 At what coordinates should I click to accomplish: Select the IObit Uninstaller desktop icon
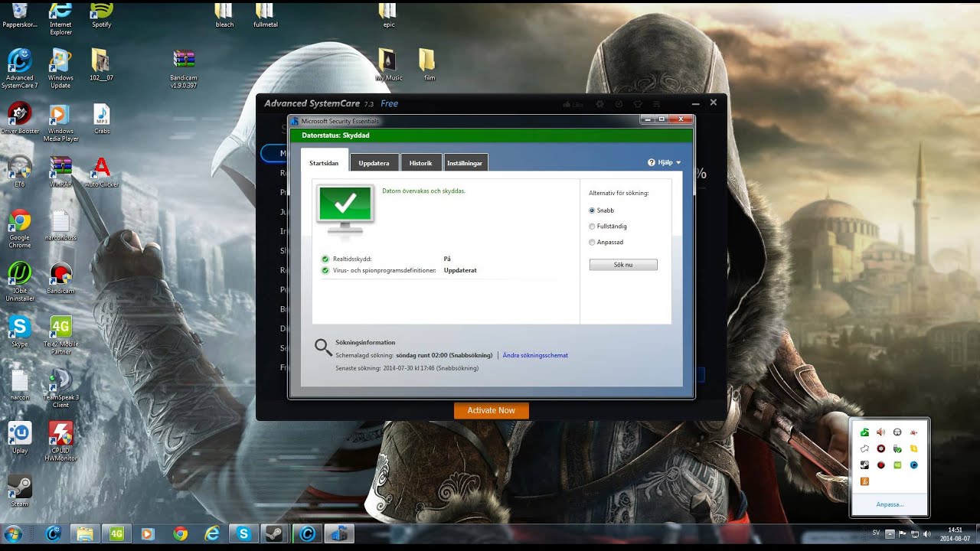pyautogui.click(x=20, y=282)
